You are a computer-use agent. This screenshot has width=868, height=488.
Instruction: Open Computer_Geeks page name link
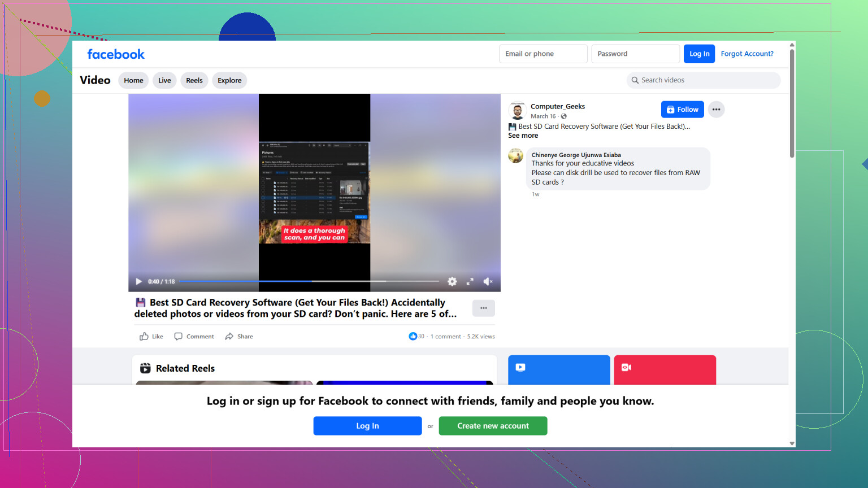[x=558, y=106]
